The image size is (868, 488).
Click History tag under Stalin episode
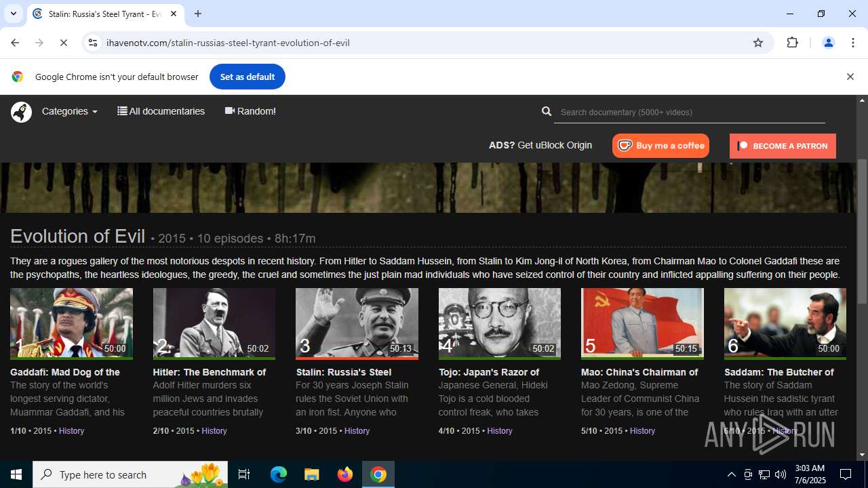tap(357, 431)
